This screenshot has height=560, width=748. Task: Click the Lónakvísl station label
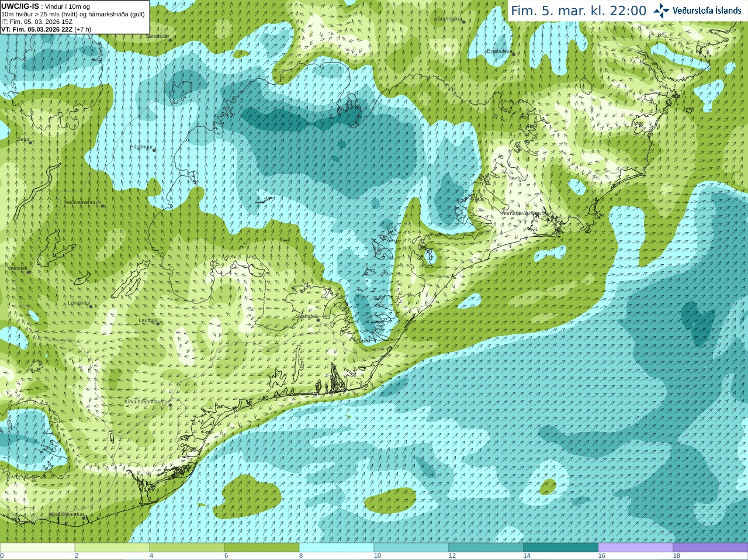pos(78,303)
